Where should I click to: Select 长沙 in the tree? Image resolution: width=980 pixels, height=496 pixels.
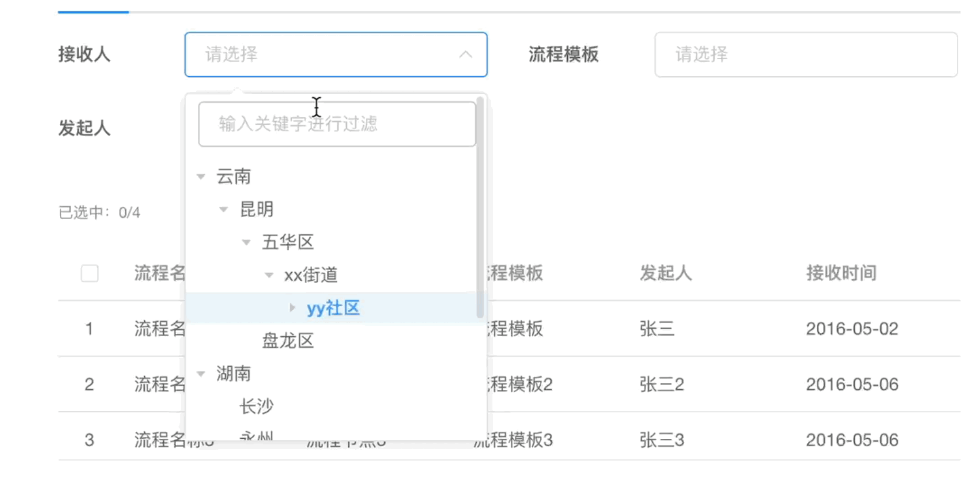(256, 407)
